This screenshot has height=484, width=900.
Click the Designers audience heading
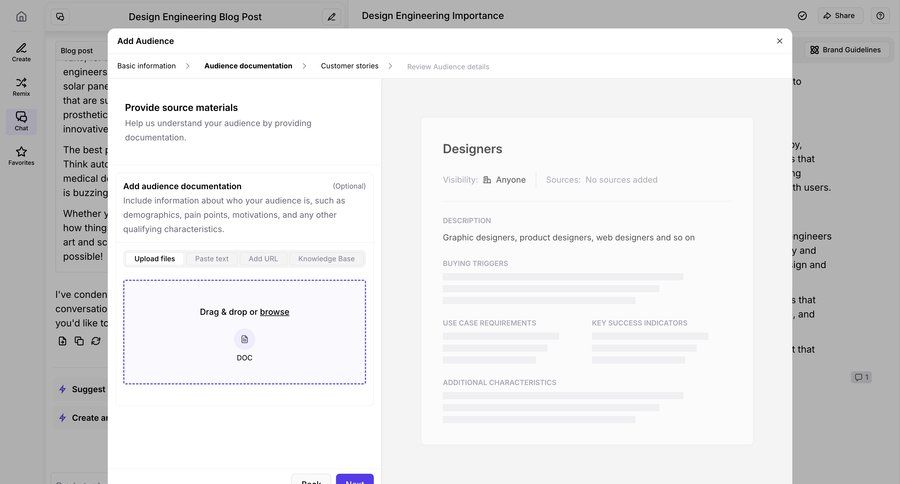pos(472,149)
